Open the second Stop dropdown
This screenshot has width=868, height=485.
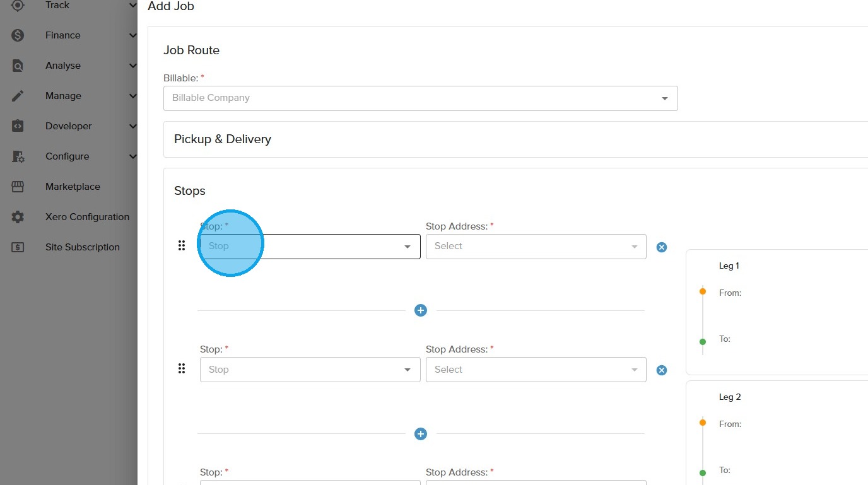click(310, 370)
